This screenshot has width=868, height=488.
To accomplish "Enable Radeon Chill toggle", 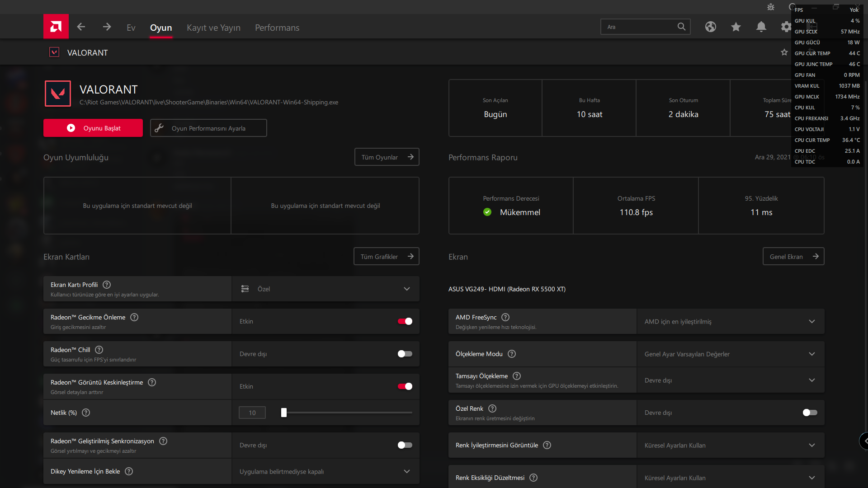I will [405, 354].
